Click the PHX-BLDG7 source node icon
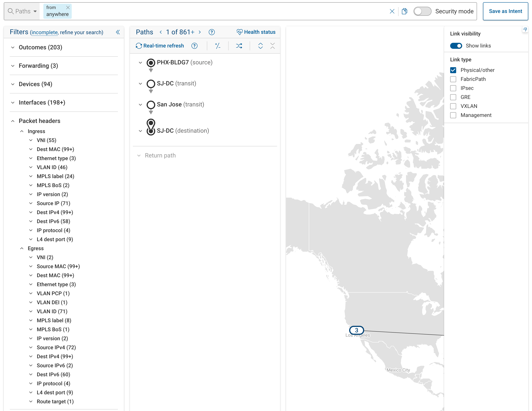The height and width of the screenshot is (411, 532). coord(151,63)
